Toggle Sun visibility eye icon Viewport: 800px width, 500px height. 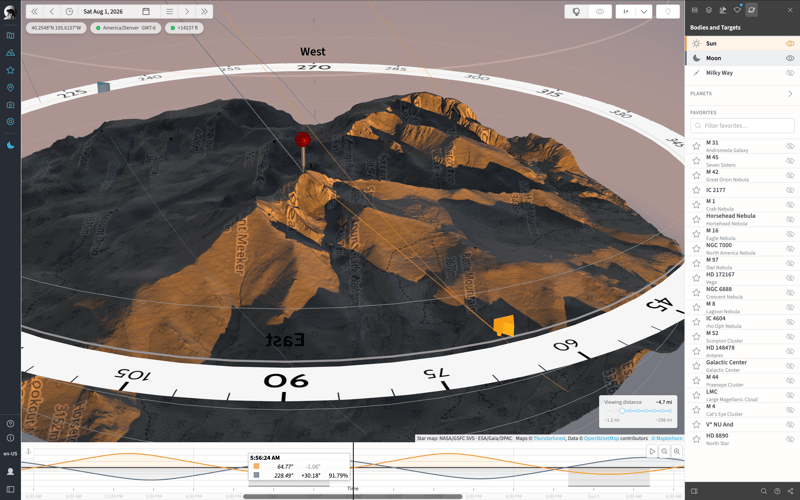click(790, 43)
